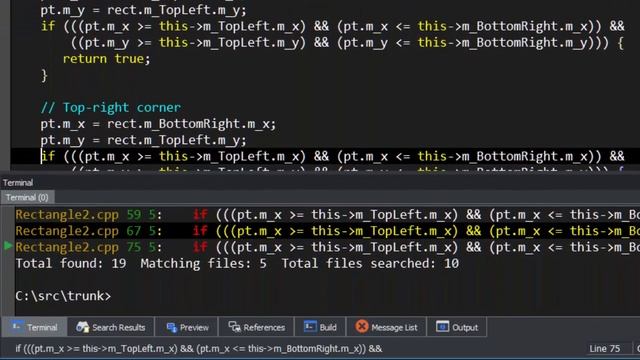Open the Build tab
Viewport: 640px width, 360px height.
pyautogui.click(x=320, y=327)
